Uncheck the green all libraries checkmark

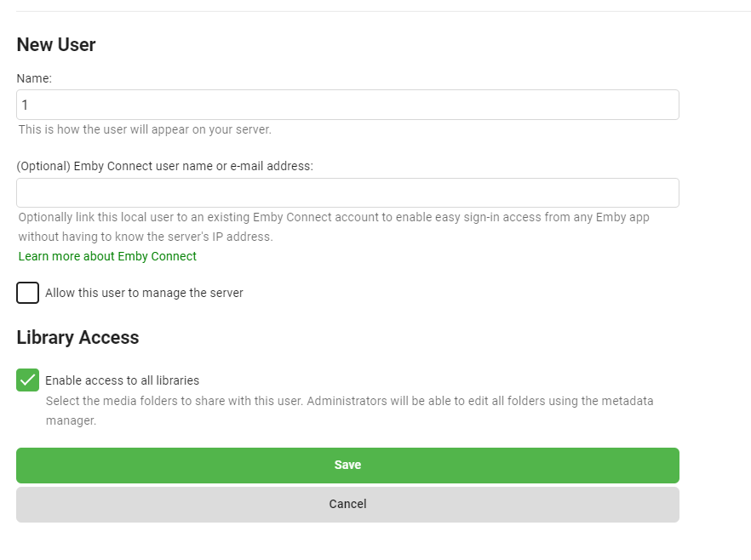click(28, 380)
